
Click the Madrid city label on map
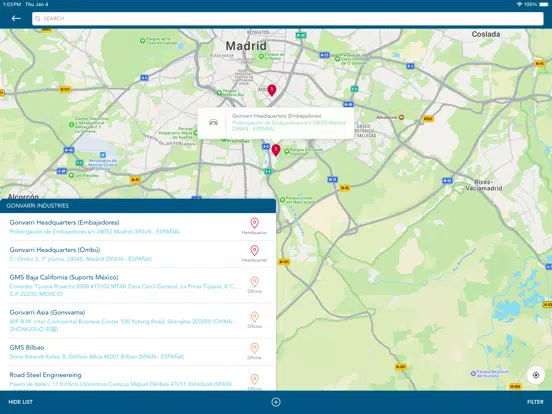(x=246, y=46)
